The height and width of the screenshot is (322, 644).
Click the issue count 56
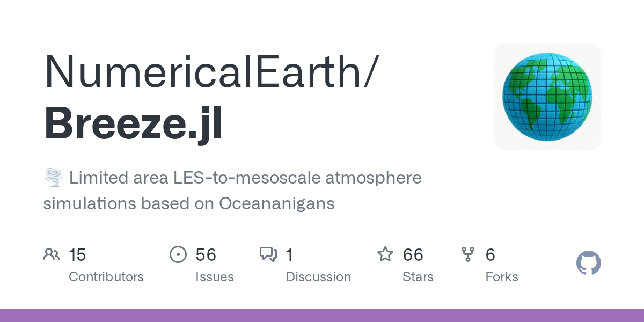coord(206,255)
